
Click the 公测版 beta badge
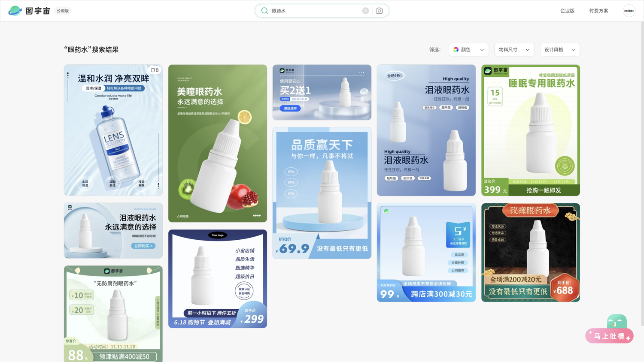63,11
